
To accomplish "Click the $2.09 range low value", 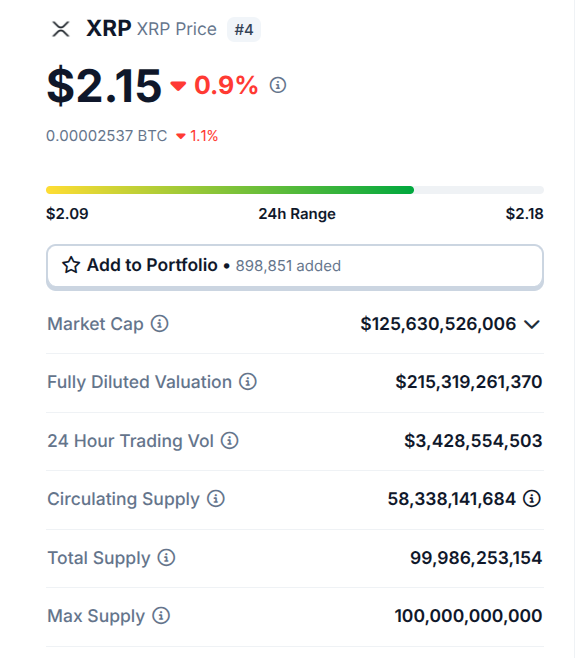I will (67, 214).
